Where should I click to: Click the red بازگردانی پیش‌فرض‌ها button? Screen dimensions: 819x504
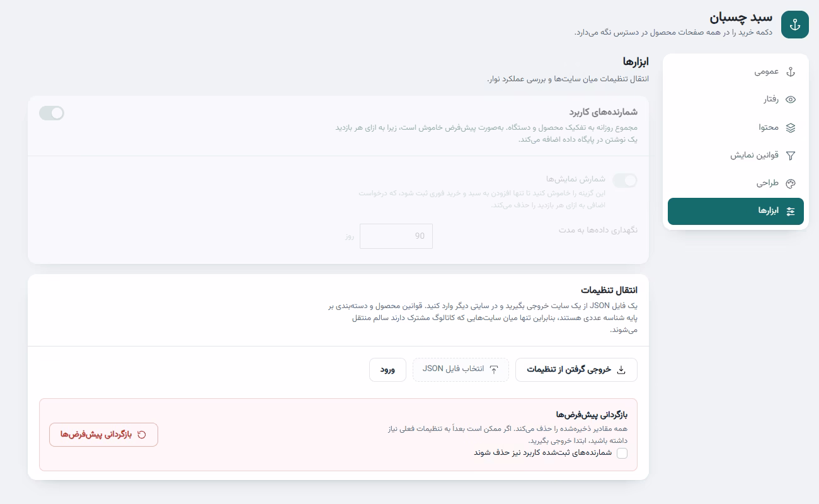(x=103, y=435)
